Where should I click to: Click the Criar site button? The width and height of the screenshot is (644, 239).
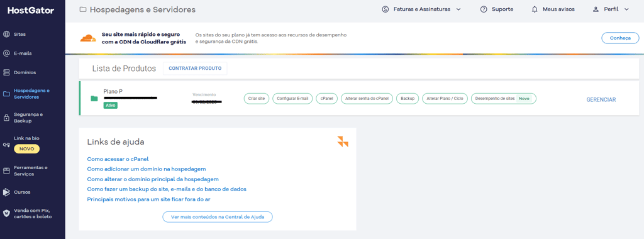[x=257, y=99]
